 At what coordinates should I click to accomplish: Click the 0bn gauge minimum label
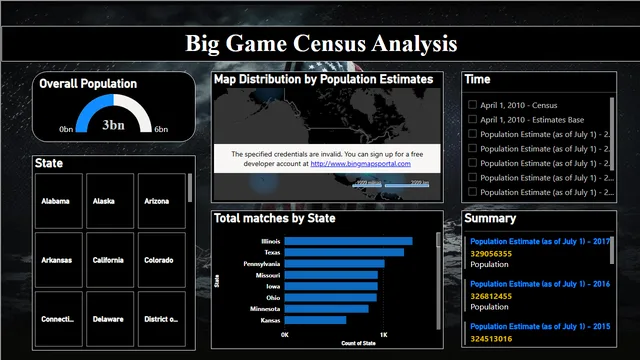(x=66, y=129)
